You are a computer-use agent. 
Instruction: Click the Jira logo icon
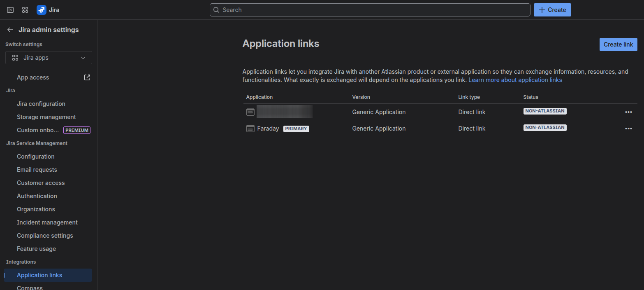[42, 10]
